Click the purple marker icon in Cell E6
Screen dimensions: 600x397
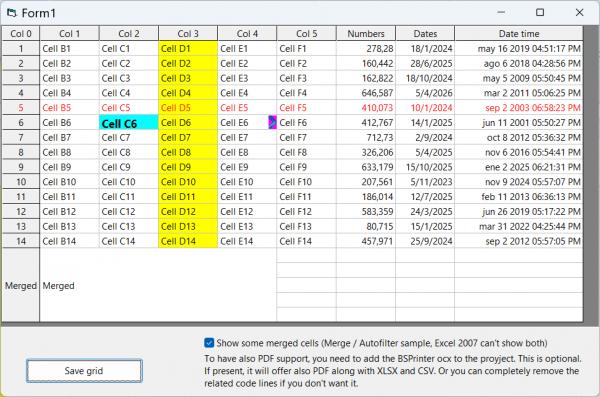coord(272,123)
